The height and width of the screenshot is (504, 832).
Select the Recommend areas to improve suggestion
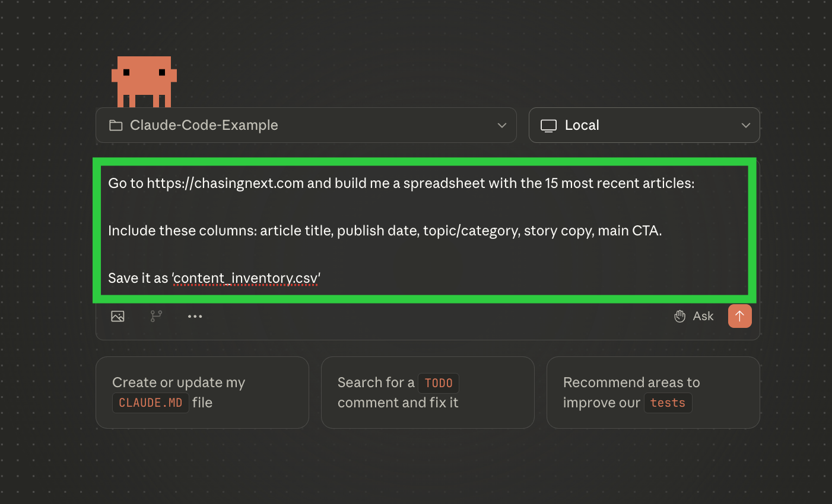pos(653,392)
